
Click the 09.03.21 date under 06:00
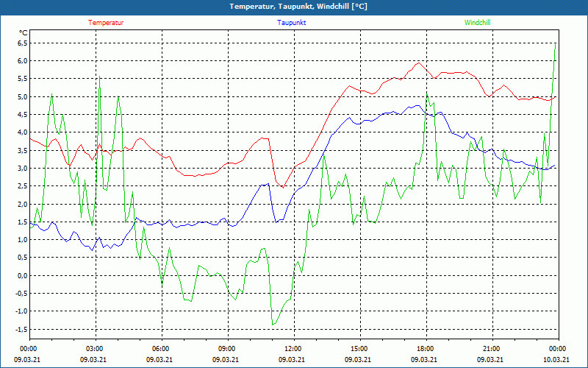pos(159,360)
